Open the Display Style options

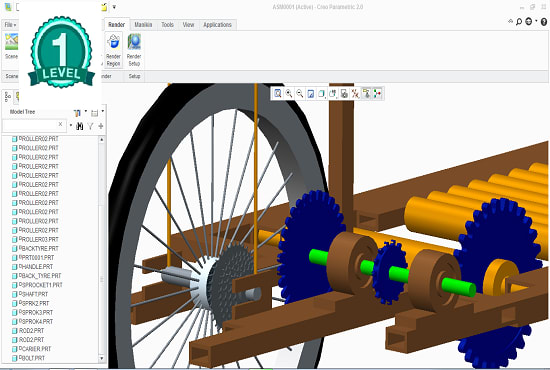[321, 93]
